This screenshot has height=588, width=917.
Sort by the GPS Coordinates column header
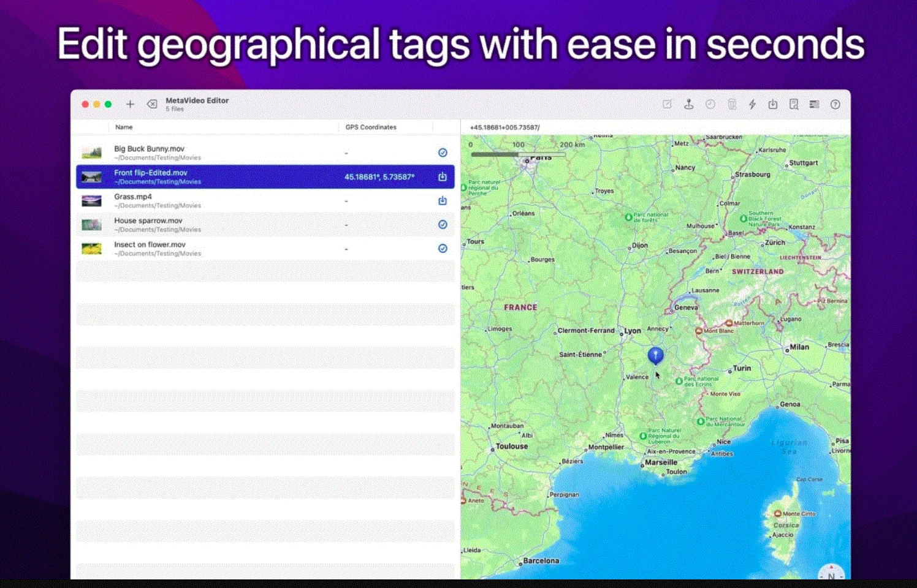tap(371, 127)
